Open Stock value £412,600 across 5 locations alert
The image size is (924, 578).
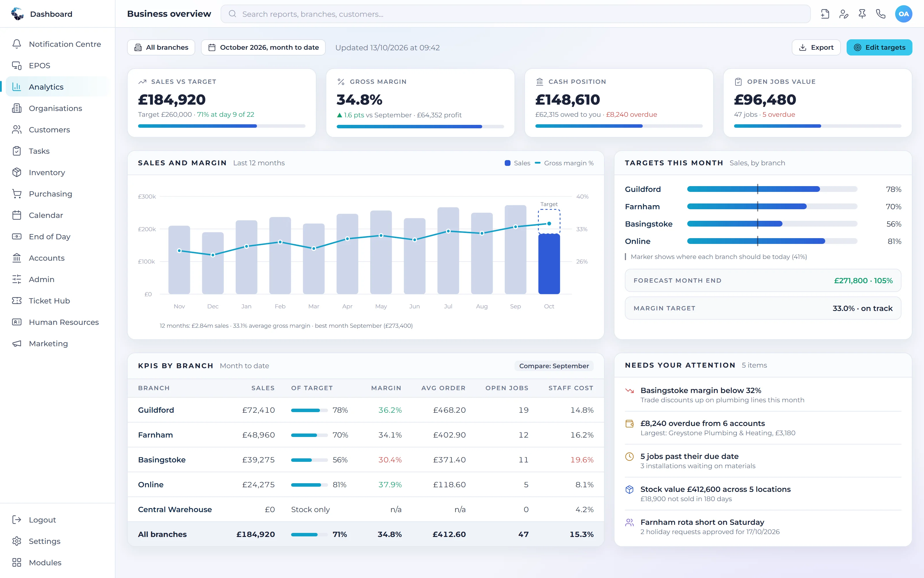click(x=763, y=494)
